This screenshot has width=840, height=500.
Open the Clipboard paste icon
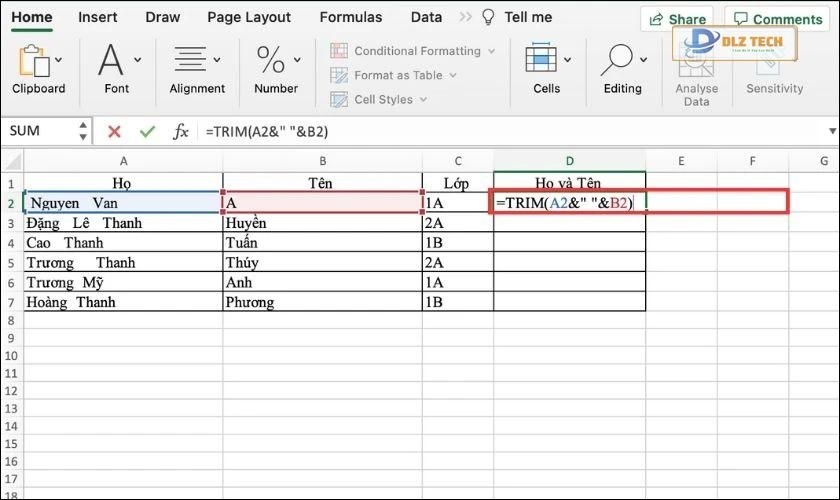[34, 61]
